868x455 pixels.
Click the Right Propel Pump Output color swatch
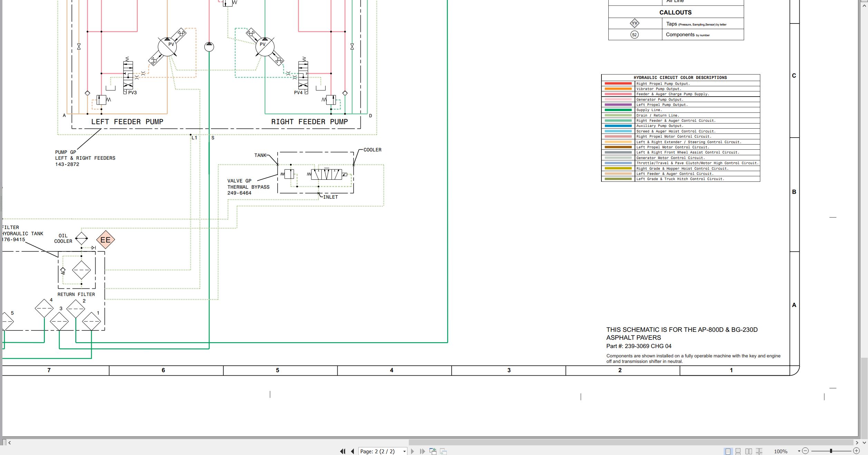[618, 83]
